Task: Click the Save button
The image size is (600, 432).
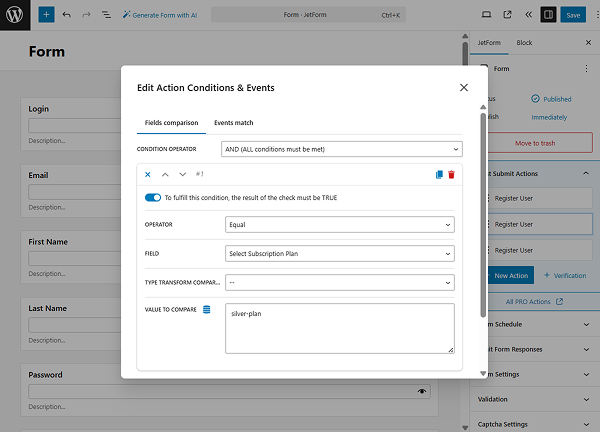Action: click(x=573, y=15)
